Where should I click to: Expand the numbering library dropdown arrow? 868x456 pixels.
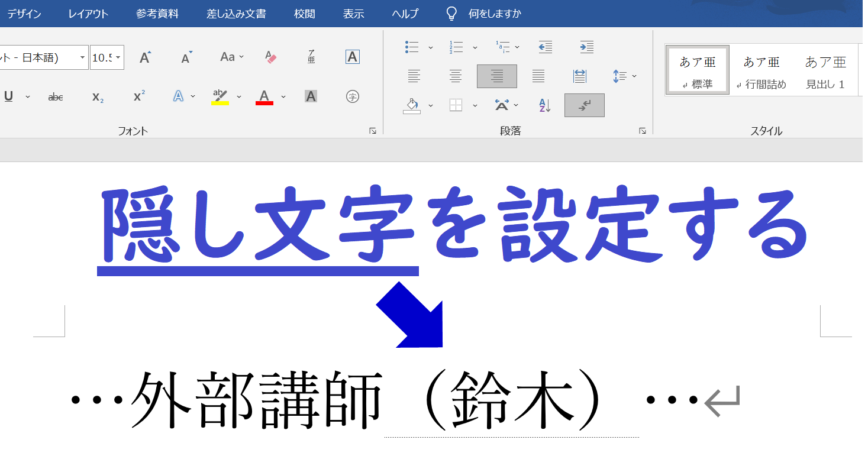[x=475, y=47]
